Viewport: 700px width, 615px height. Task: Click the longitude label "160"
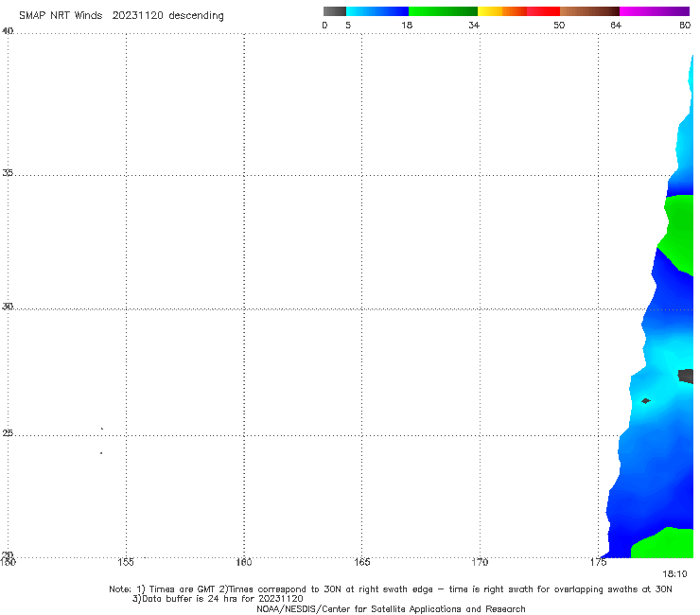point(244,562)
